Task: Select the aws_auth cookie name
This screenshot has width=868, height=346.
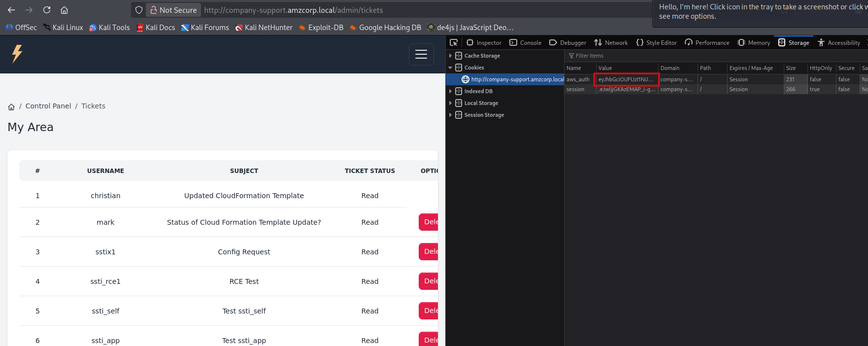Action: coord(578,79)
